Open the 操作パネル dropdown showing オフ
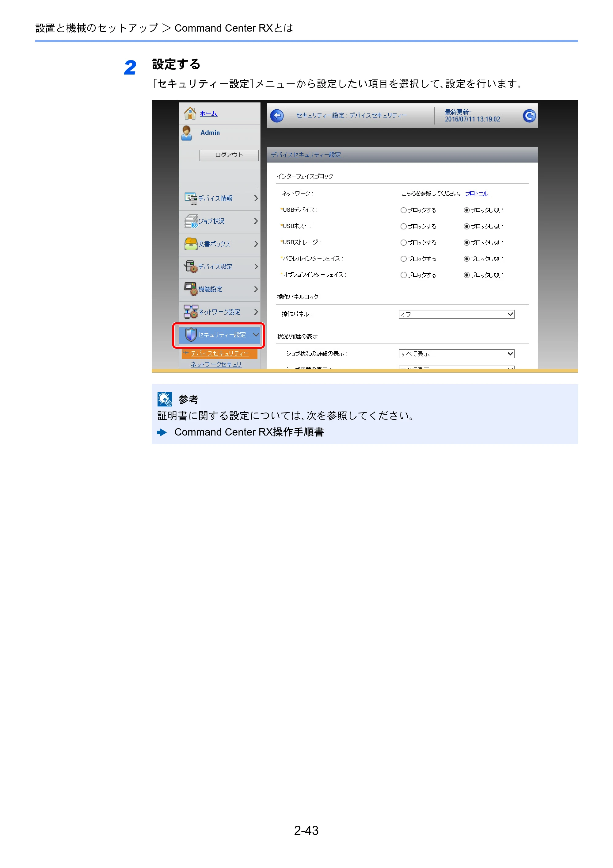 tap(456, 315)
